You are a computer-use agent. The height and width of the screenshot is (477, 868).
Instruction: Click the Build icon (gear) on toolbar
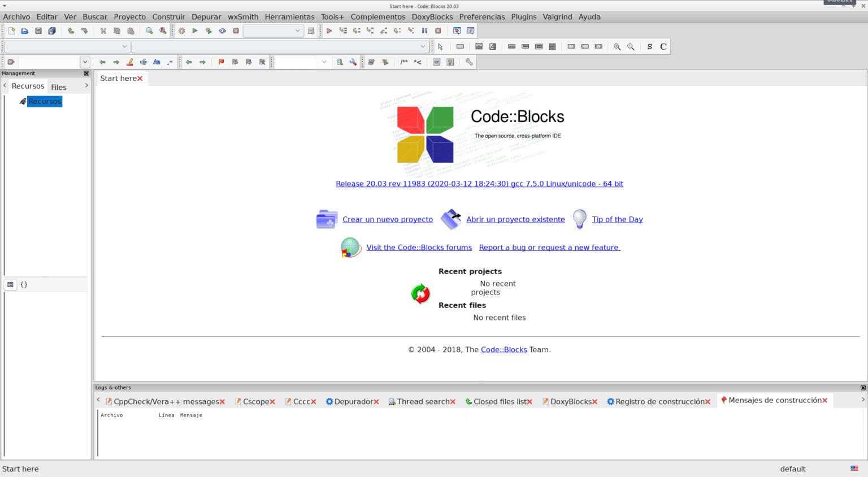tap(181, 31)
